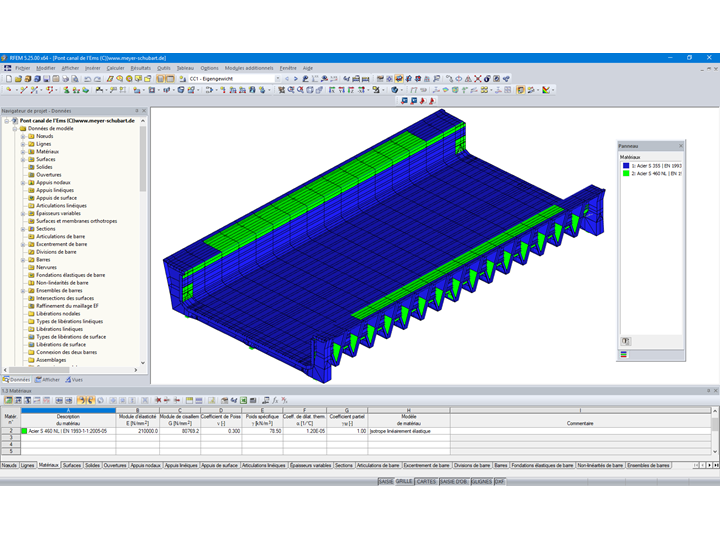Expand the Matériaux tree node
This screenshot has height=540, width=720.
(x=23, y=152)
